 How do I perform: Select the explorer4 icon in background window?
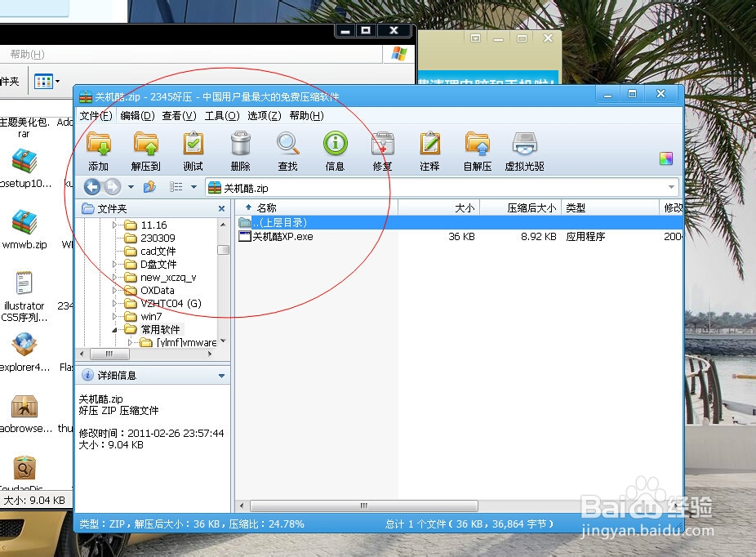[x=24, y=352]
